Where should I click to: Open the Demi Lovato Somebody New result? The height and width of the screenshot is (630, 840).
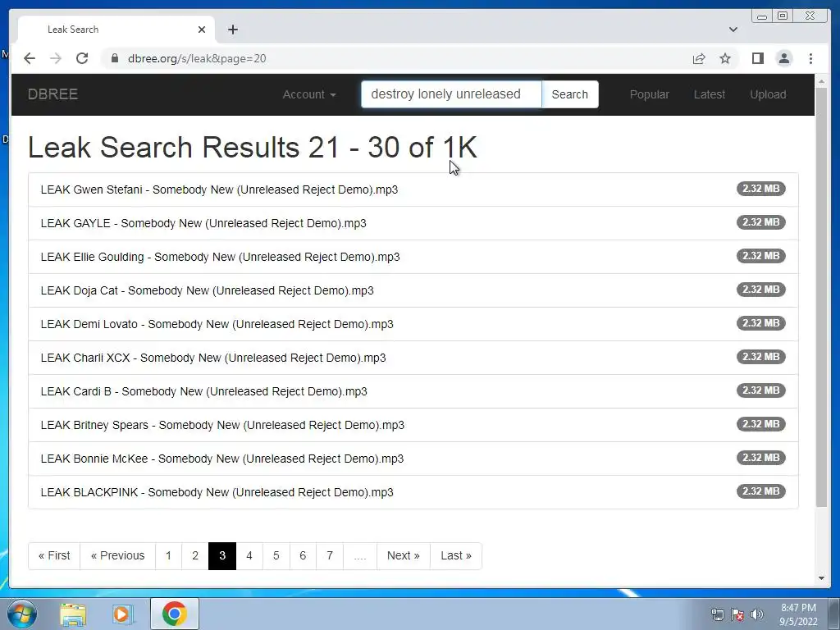[413, 324]
